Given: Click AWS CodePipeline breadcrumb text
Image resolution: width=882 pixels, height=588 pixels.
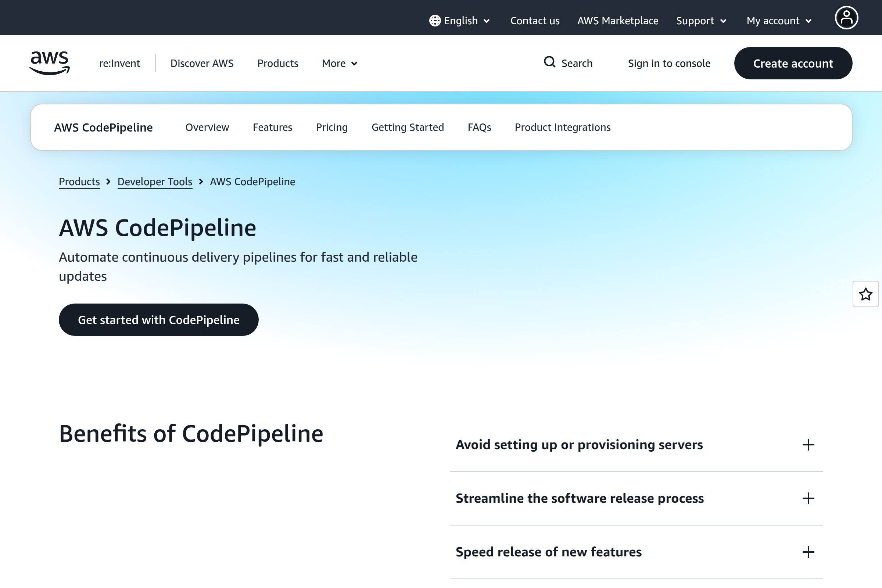Looking at the screenshot, I should [252, 182].
